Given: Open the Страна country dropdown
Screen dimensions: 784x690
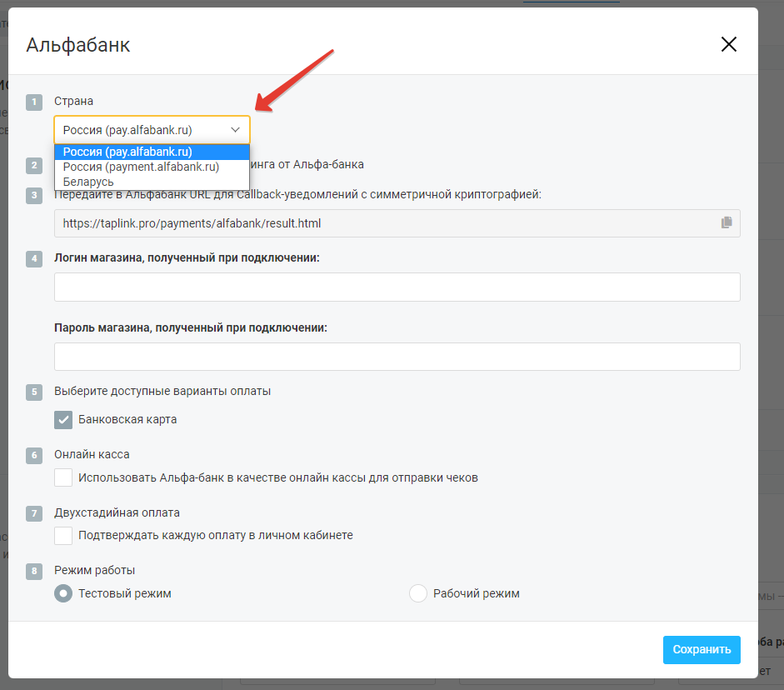Looking at the screenshot, I should [152, 130].
